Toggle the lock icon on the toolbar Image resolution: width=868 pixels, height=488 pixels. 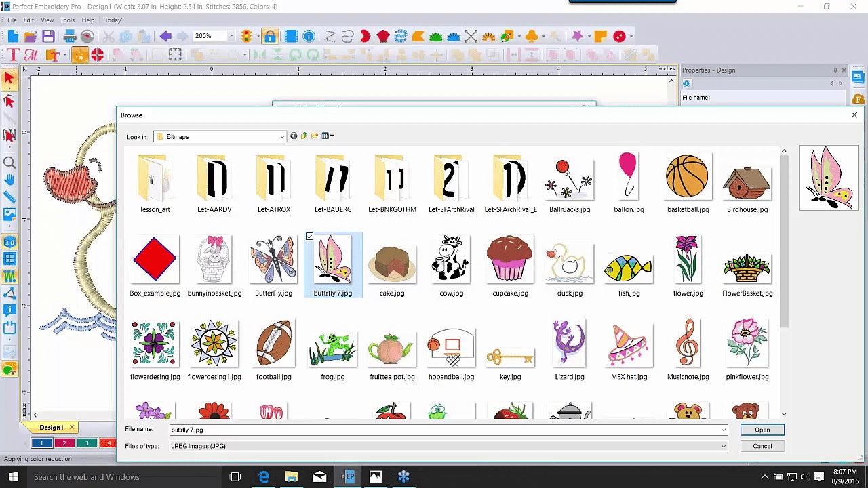[x=270, y=36]
